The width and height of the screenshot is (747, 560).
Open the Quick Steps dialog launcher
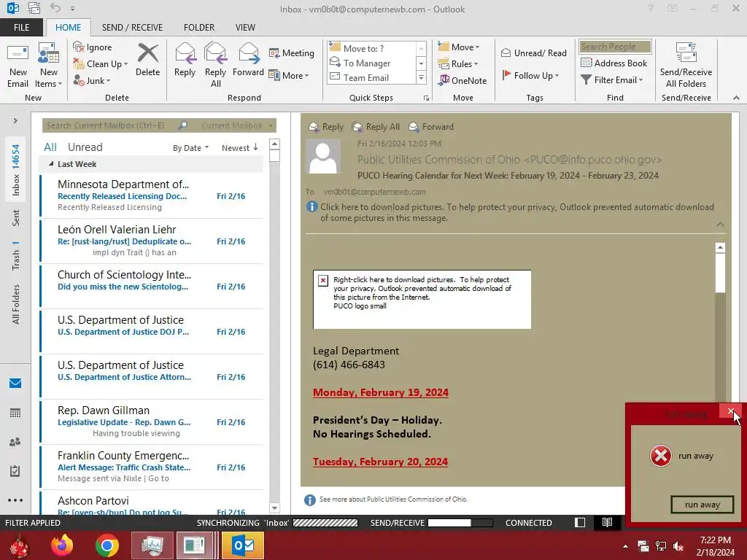(426, 98)
